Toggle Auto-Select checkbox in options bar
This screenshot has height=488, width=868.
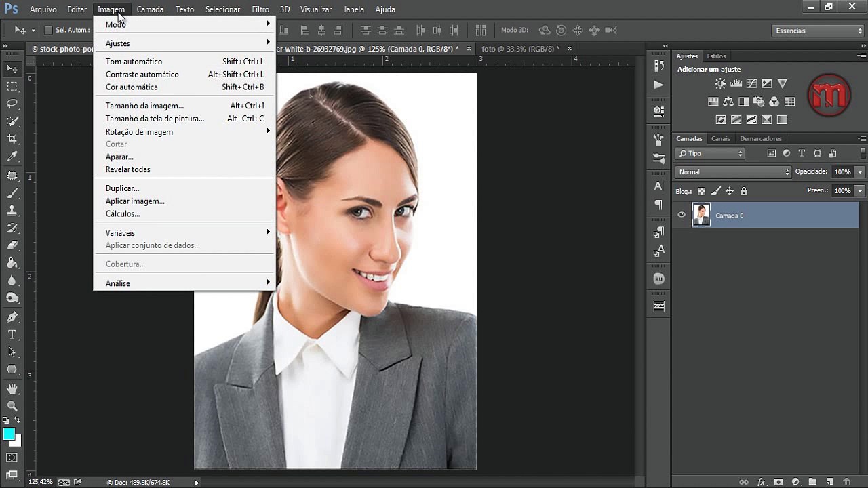(x=48, y=30)
